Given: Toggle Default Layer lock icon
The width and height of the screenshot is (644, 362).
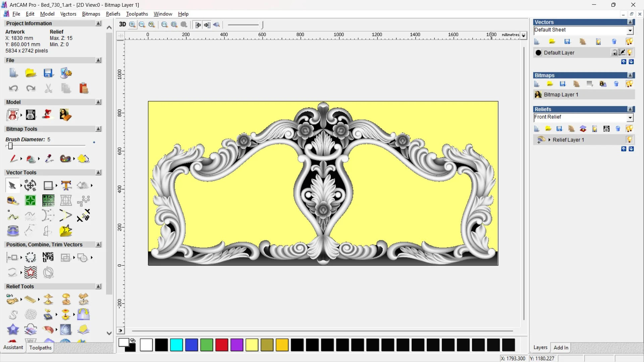Looking at the screenshot, I should point(614,53).
